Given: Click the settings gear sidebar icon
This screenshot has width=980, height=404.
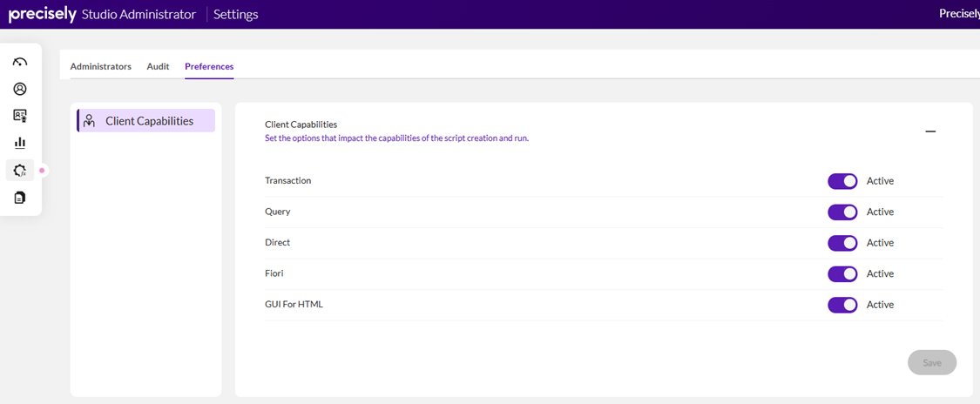Looking at the screenshot, I should click(20, 171).
